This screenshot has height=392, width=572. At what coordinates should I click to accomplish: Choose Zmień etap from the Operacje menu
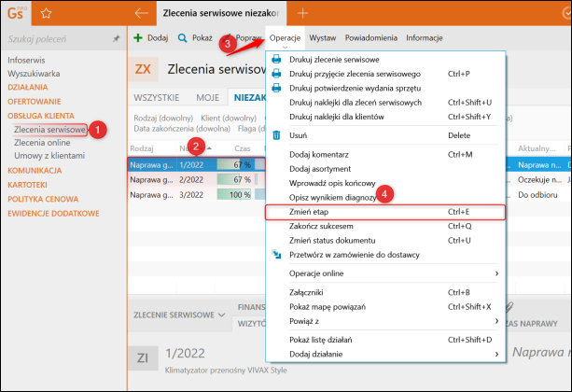(385, 212)
